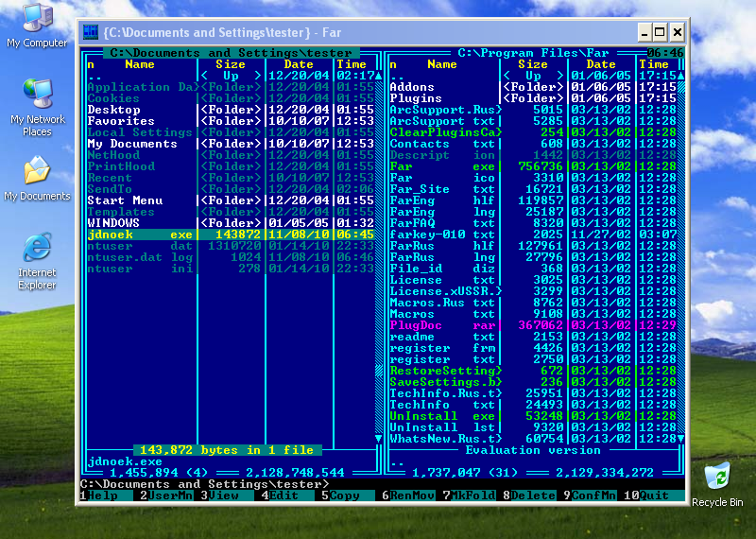Click the left panel Name column header
This screenshot has width=756, height=539.
pos(140,64)
